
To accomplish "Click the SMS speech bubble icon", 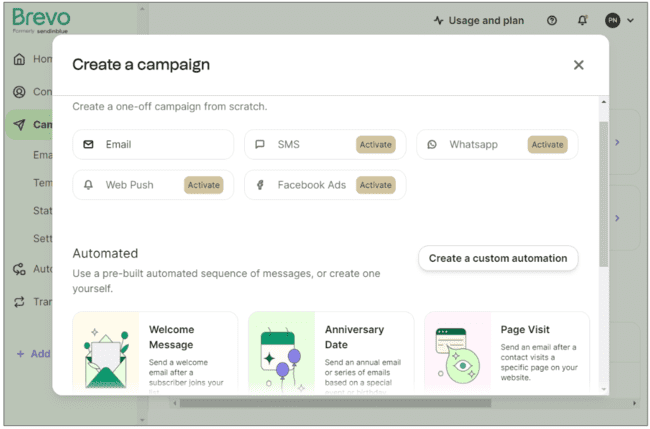I will 260,145.
